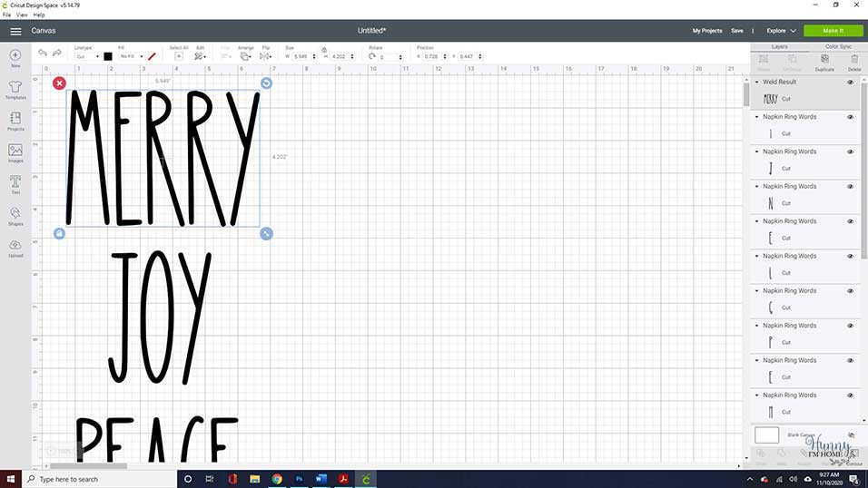Select the Text tool in sidebar
This screenshot has height=488, width=868.
point(15,184)
